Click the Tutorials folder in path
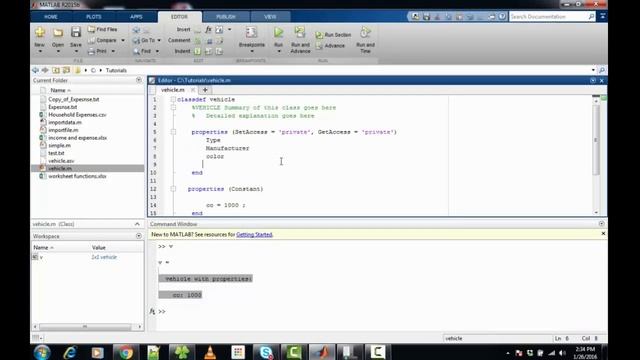640x360 pixels. 116,70
